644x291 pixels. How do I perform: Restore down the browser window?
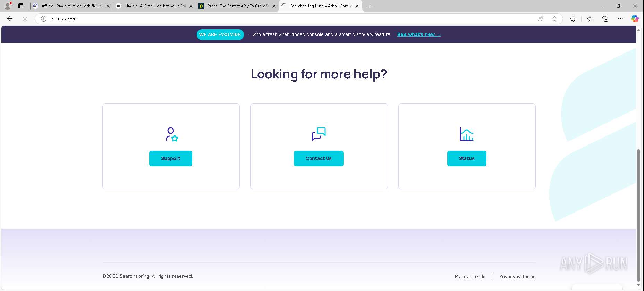[x=619, y=6]
